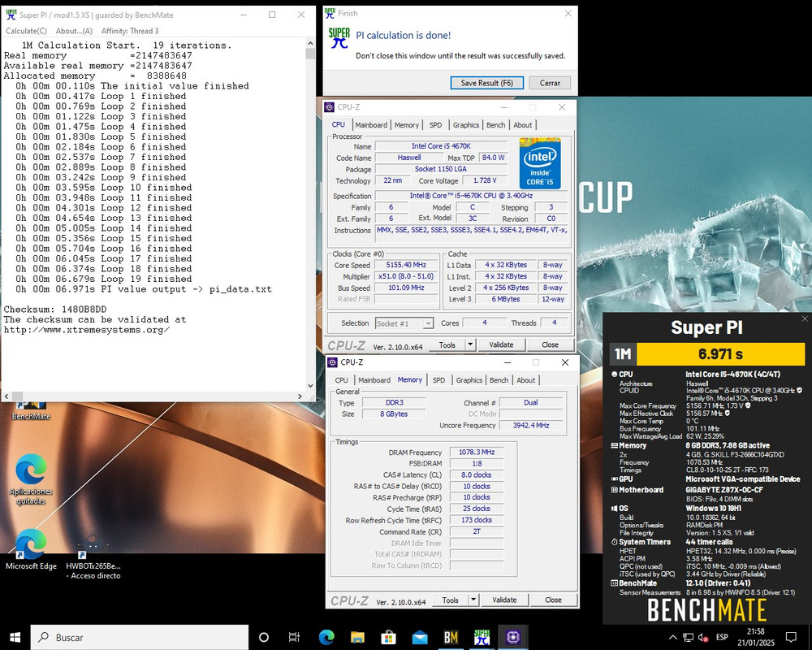Click the DRAM Frequency value 1078.3 MHz

tap(477, 452)
